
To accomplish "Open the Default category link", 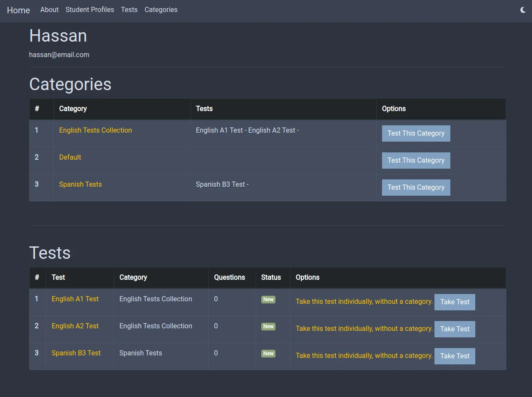I will click(70, 157).
